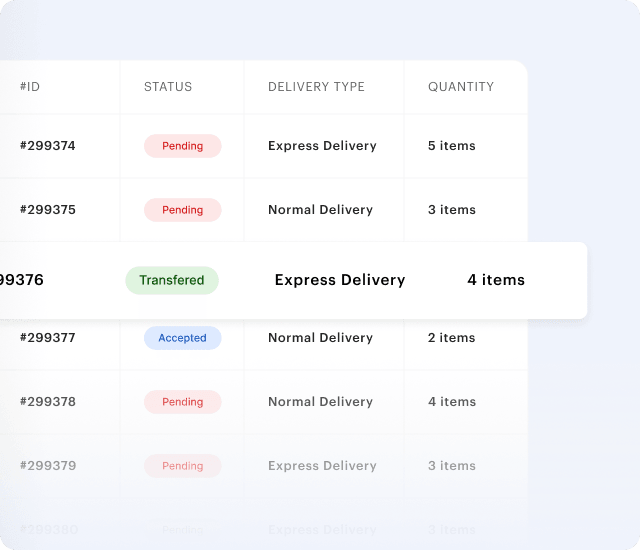Click order #299379 ID cell
Viewport: 640px width, 550px height.
48,466
